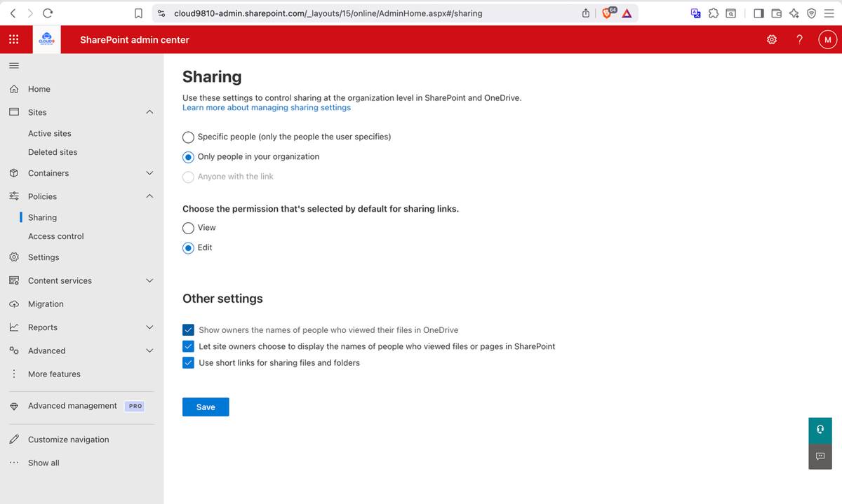
Task: Open the account avatar labeled M
Action: click(827, 40)
